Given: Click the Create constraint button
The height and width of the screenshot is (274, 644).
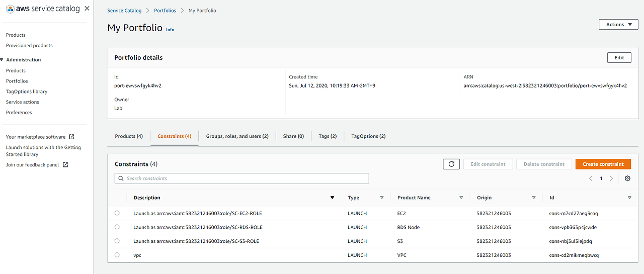Looking at the screenshot, I should click(603, 164).
